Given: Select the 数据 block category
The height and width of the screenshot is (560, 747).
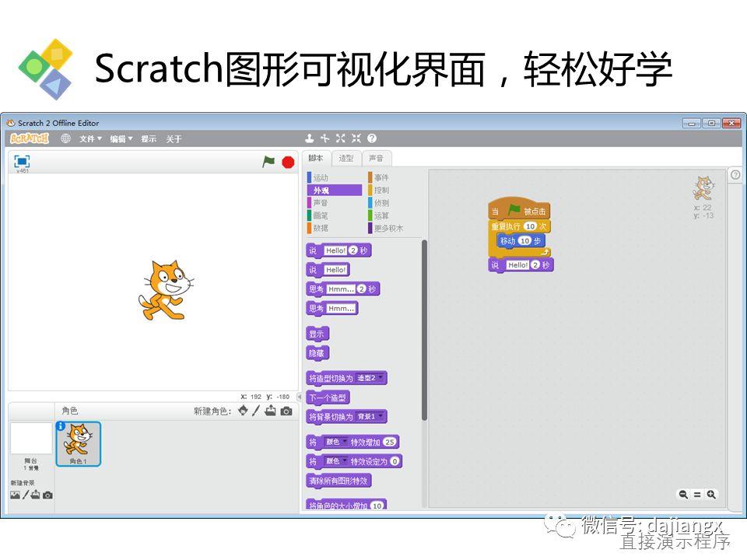Looking at the screenshot, I should 335,228.
